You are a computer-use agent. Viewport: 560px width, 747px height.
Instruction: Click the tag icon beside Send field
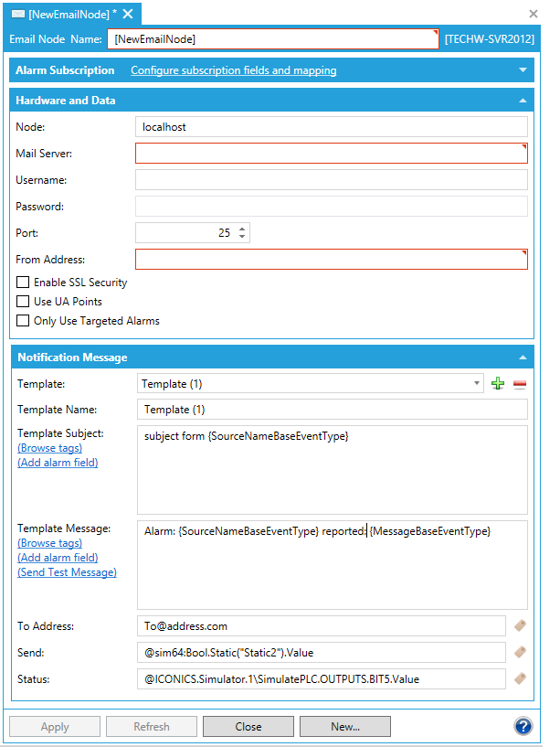pyautogui.click(x=521, y=652)
